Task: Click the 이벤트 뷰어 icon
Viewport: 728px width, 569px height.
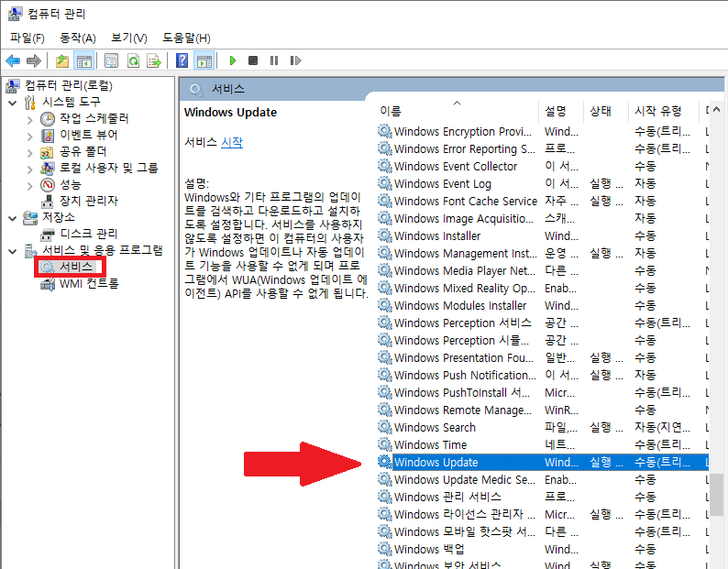Action: (48, 136)
